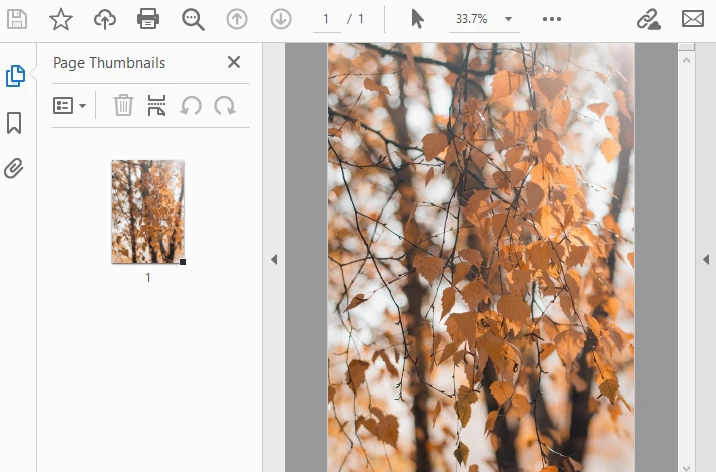Screen dimensions: 716x472
Task: Open zoom level dropdown arrow
Action: (508, 19)
